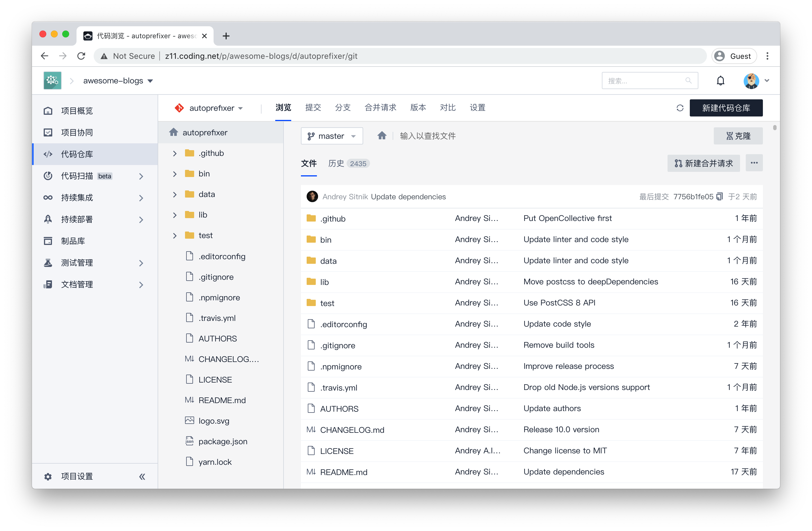Refresh the repository list icon
The width and height of the screenshot is (812, 531).
pos(680,108)
